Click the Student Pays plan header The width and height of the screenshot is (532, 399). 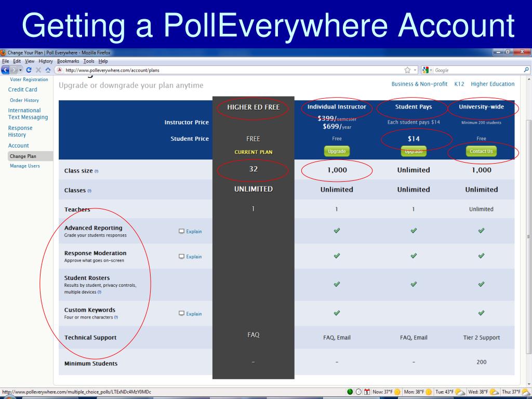[414, 107]
